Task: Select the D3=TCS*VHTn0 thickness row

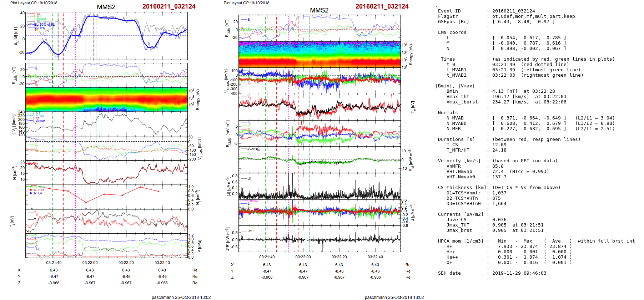Action: pos(463,204)
